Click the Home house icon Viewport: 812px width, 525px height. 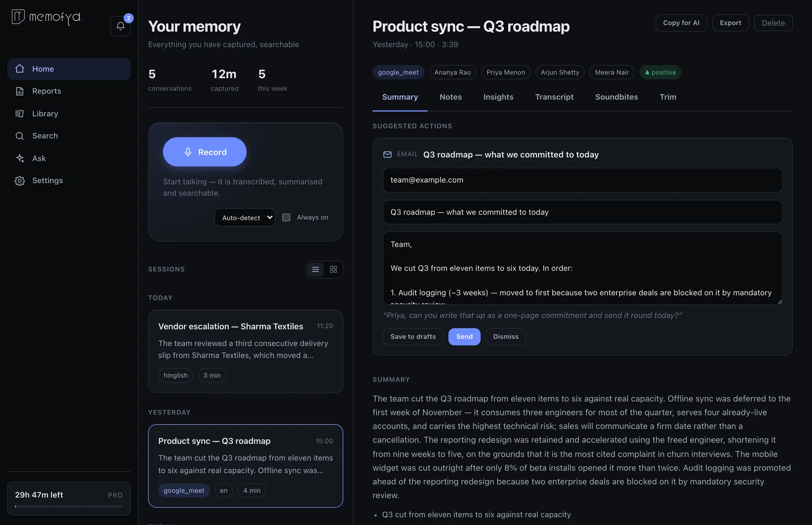point(19,69)
